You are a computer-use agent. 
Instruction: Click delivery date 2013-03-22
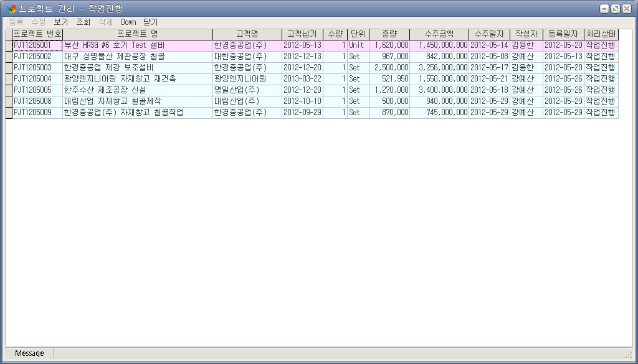click(x=302, y=79)
